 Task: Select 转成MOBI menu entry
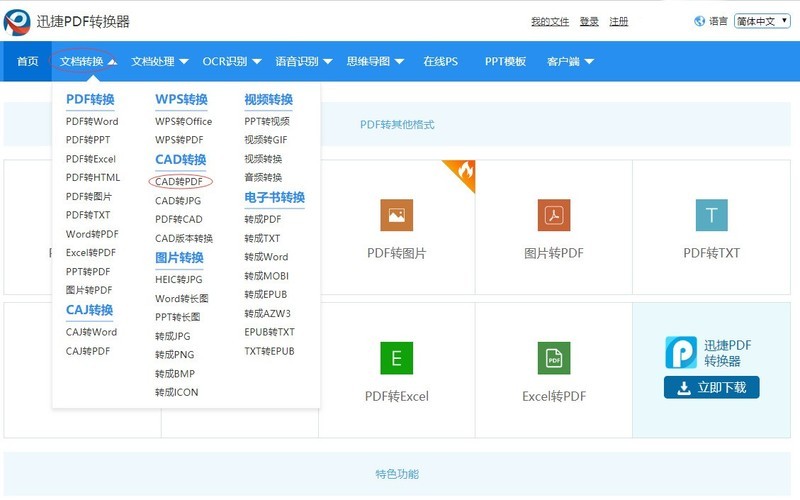coord(266,276)
